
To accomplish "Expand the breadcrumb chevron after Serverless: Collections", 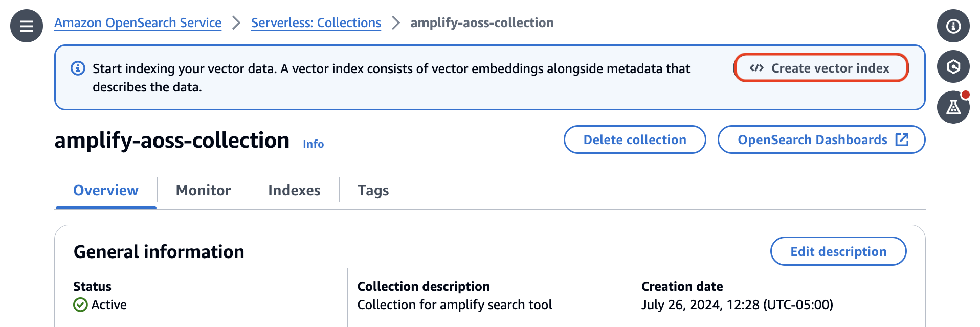I will [x=395, y=22].
